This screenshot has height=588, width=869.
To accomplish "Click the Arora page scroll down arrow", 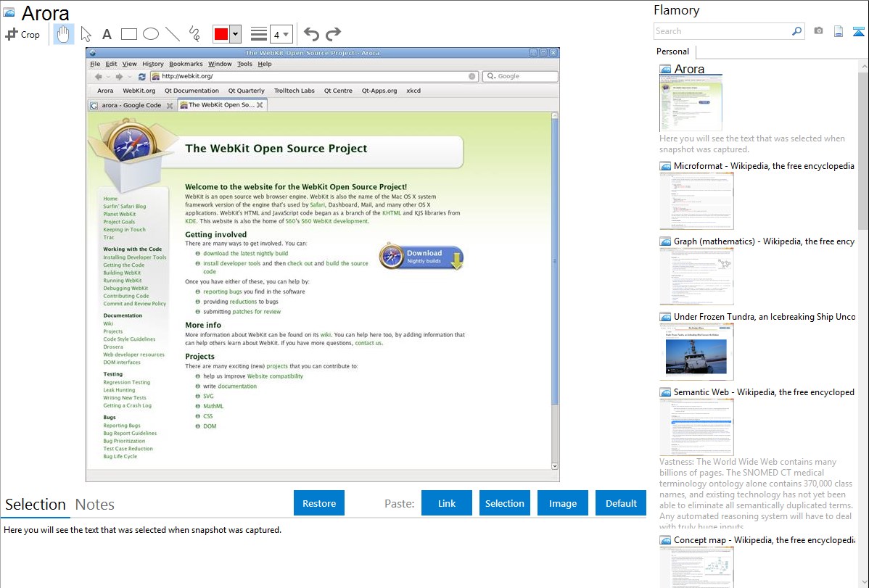I will tap(555, 466).
